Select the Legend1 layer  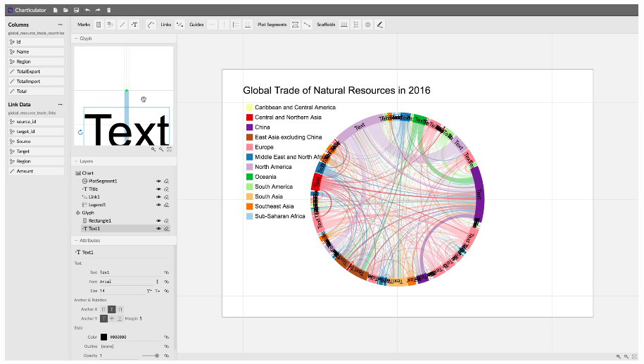(97, 205)
